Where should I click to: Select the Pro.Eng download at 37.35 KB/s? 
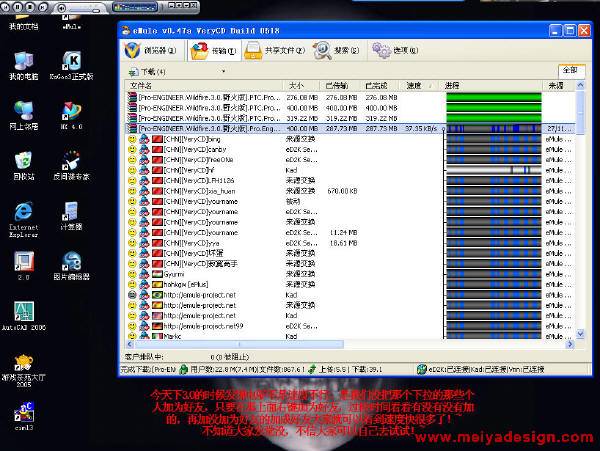(x=351, y=129)
